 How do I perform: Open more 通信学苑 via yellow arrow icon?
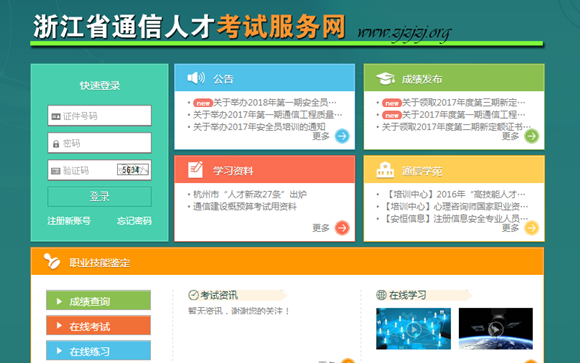pos(532,228)
